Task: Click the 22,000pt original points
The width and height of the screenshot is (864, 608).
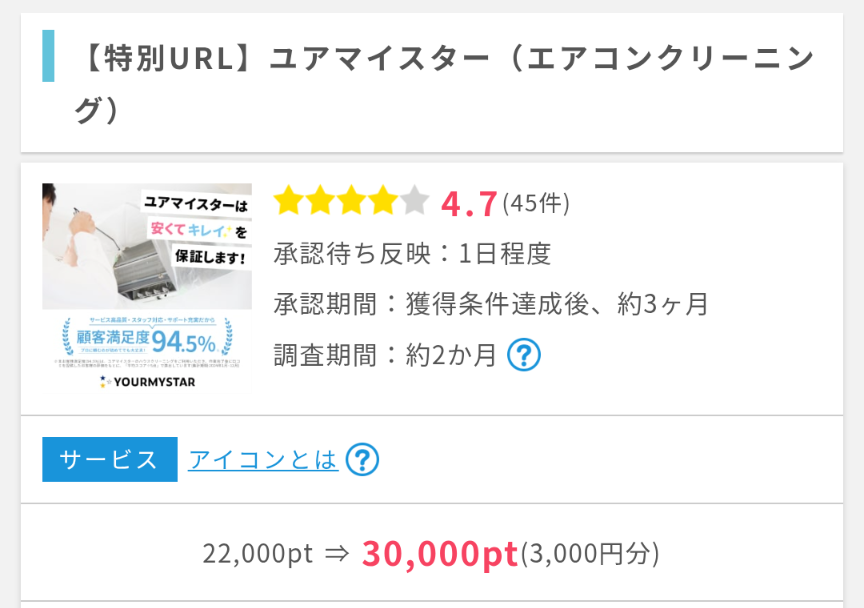Action: tap(258, 553)
